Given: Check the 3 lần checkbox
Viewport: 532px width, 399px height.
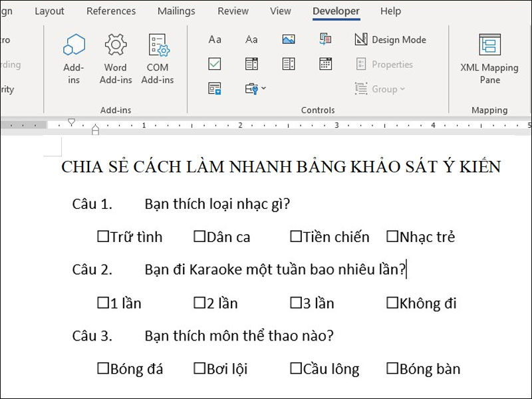Looking at the screenshot, I should pos(296,303).
